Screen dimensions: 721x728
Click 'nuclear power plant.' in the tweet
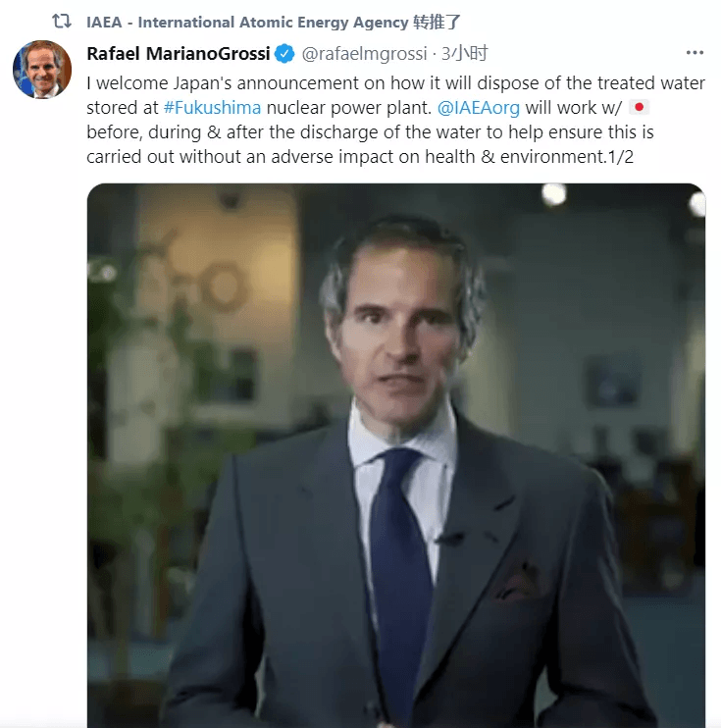coord(349,108)
